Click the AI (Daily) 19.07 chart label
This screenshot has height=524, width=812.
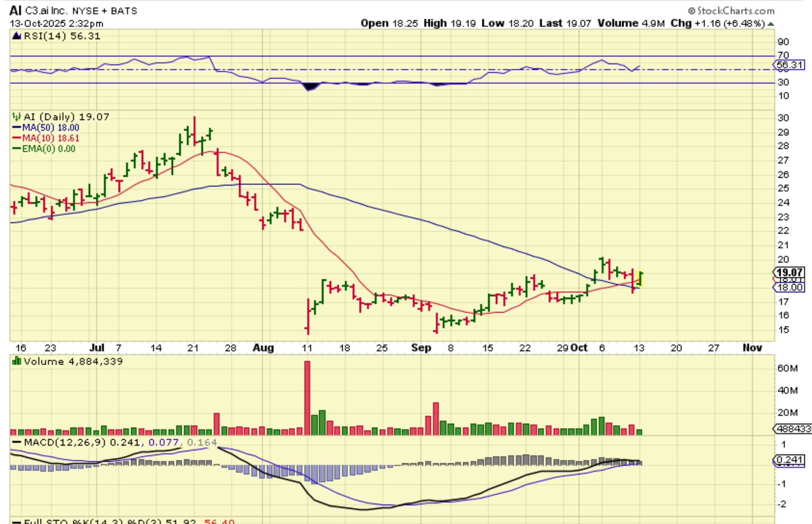coord(66,116)
